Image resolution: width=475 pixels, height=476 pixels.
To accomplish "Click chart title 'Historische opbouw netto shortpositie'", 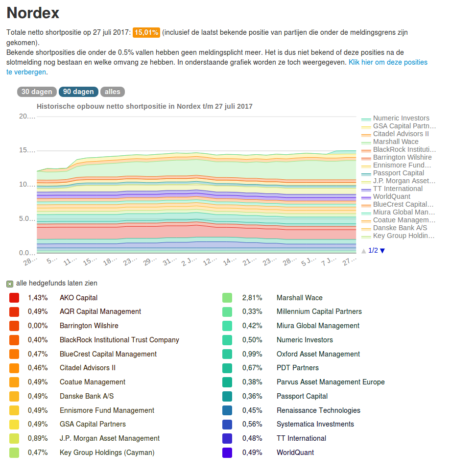I will 144,106.
